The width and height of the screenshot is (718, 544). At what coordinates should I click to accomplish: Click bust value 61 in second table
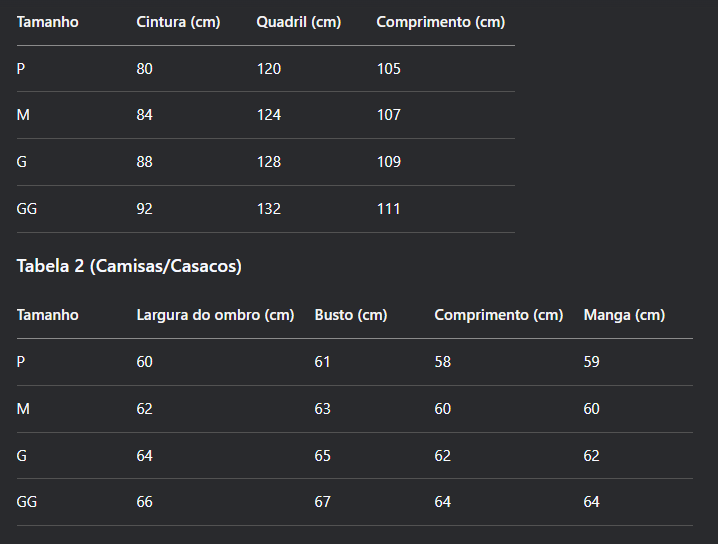[x=322, y=362]
